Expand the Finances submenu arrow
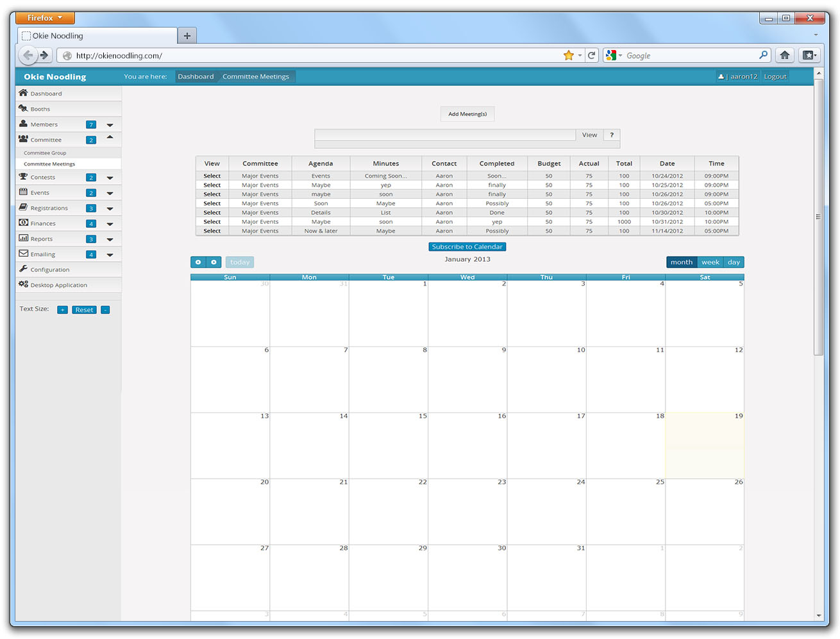Image resolution: width=840 pixels, height=639 pixels. [x=110, y=224]
